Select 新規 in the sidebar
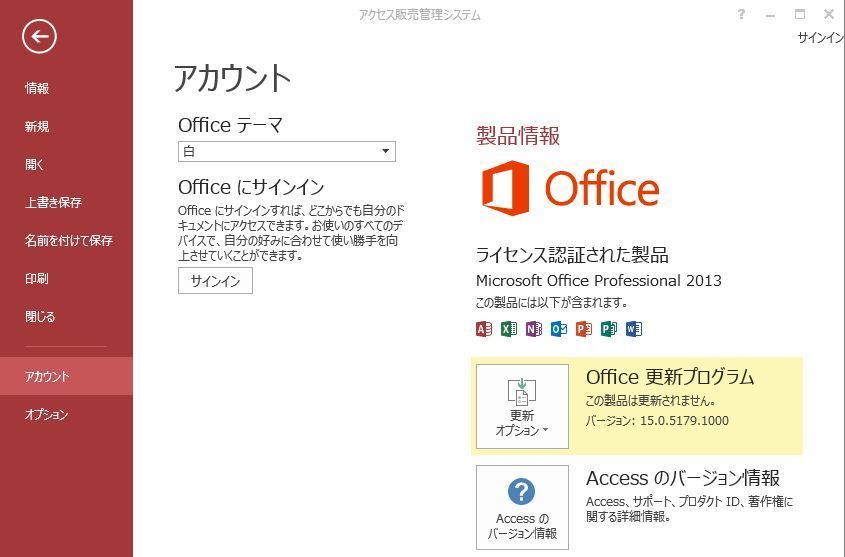The width and height of the screenshot is (845, 557). pos(37,126)
